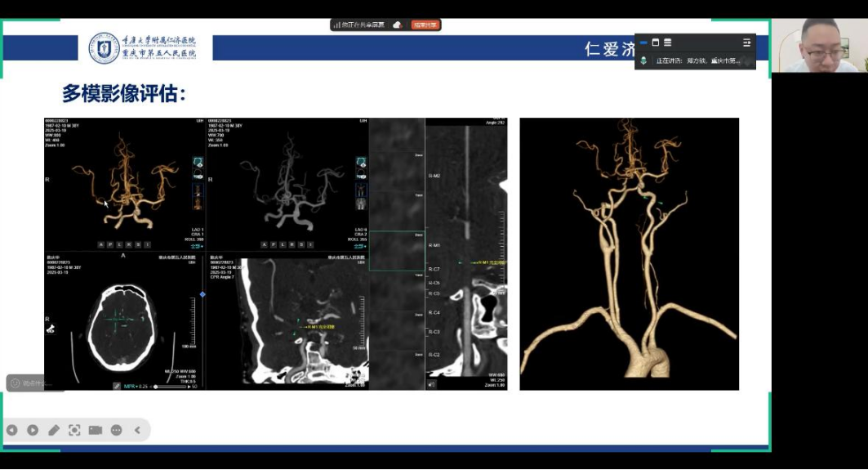The image size is (868, 470).
Task: Go to the previous slide
Action: click(x=12, y=430)
